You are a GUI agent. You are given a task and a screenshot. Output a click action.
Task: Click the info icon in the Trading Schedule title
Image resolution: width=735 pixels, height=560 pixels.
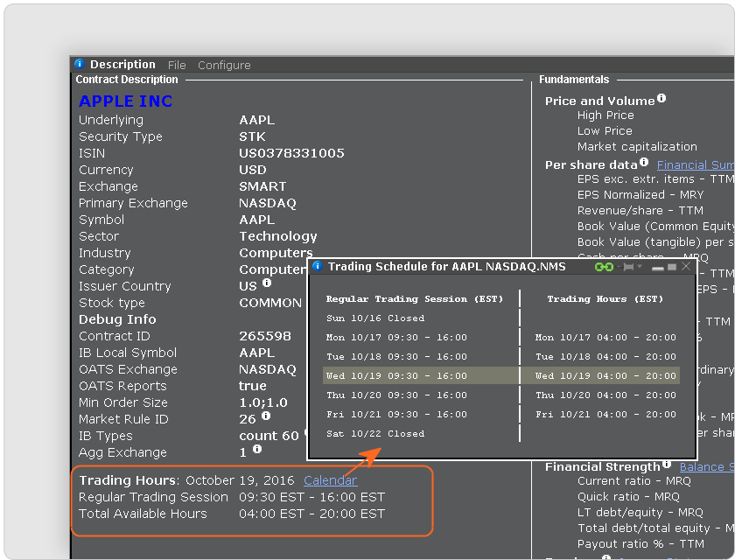318,266
